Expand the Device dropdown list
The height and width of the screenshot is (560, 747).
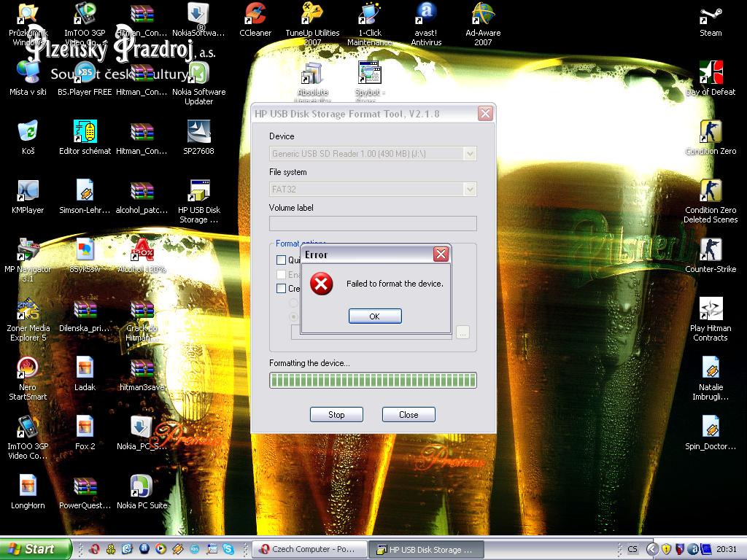[x=470, y=154]
